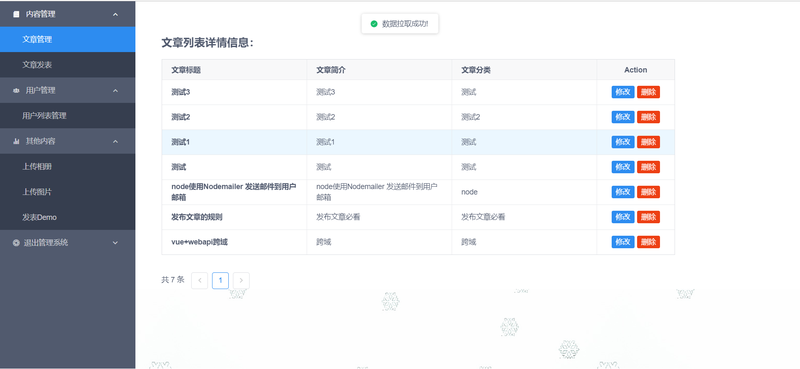Click the node category cell
The image size is (800, 369).
click(x=524, y=192)
